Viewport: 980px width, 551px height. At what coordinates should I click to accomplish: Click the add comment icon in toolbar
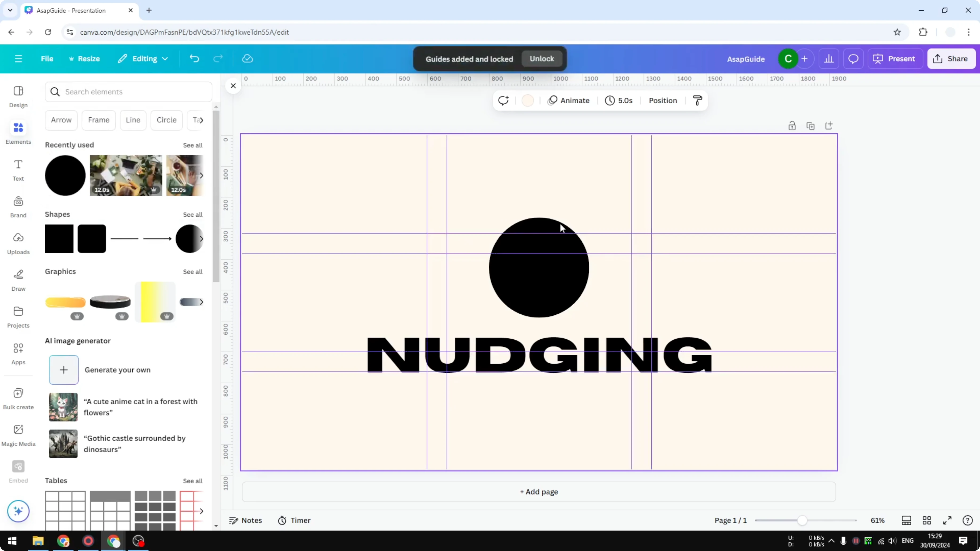(503, 100)
